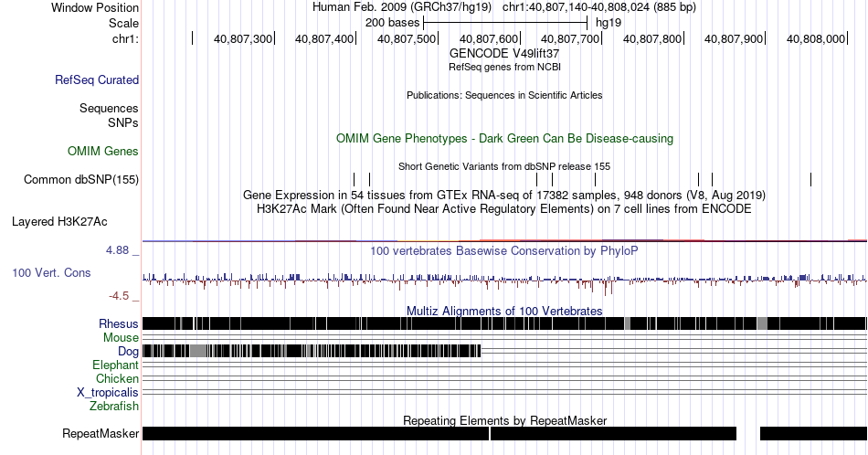The width and height of the screenshot is (868, 455).
Task: Click the 40,807,300 ruler position
Action: [243, 38]
